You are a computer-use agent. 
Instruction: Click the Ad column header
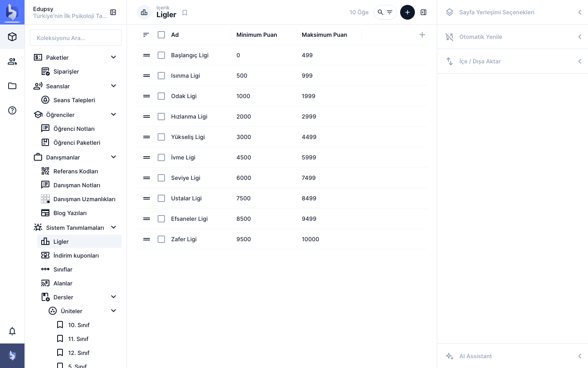pos(175,35)
